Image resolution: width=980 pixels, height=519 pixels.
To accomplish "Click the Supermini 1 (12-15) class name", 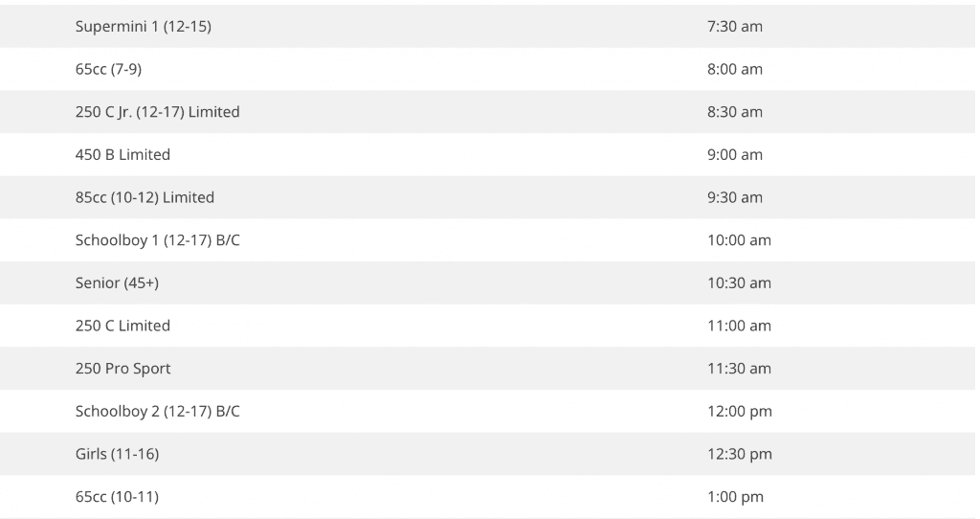I will (144, 27).
